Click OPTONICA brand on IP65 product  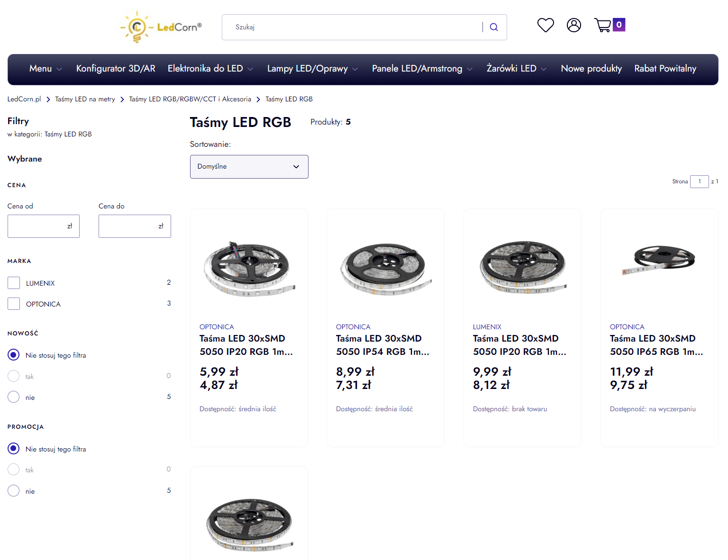point(627,327)
